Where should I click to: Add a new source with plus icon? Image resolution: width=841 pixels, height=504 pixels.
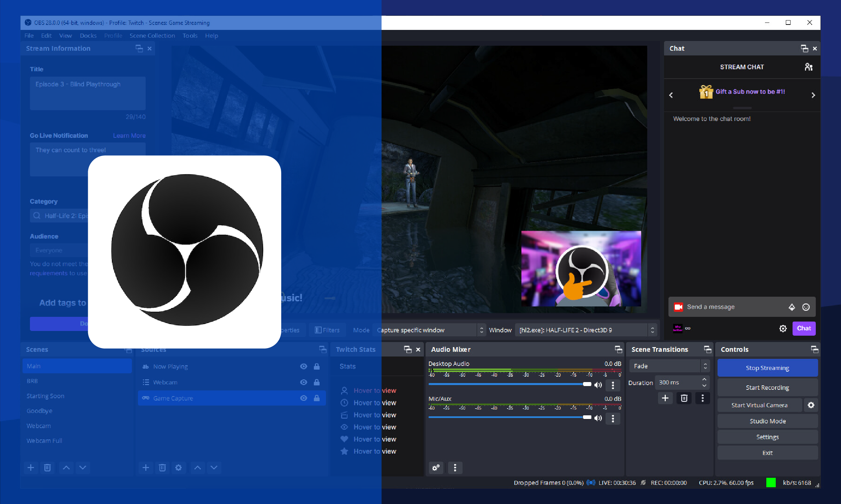tap(145, 468)
